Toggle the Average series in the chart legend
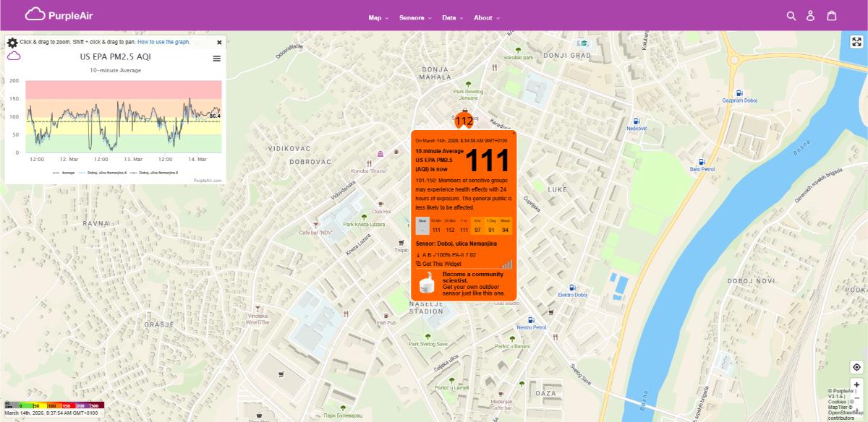This screenshot has height=422, width=868. coord(67,173)
